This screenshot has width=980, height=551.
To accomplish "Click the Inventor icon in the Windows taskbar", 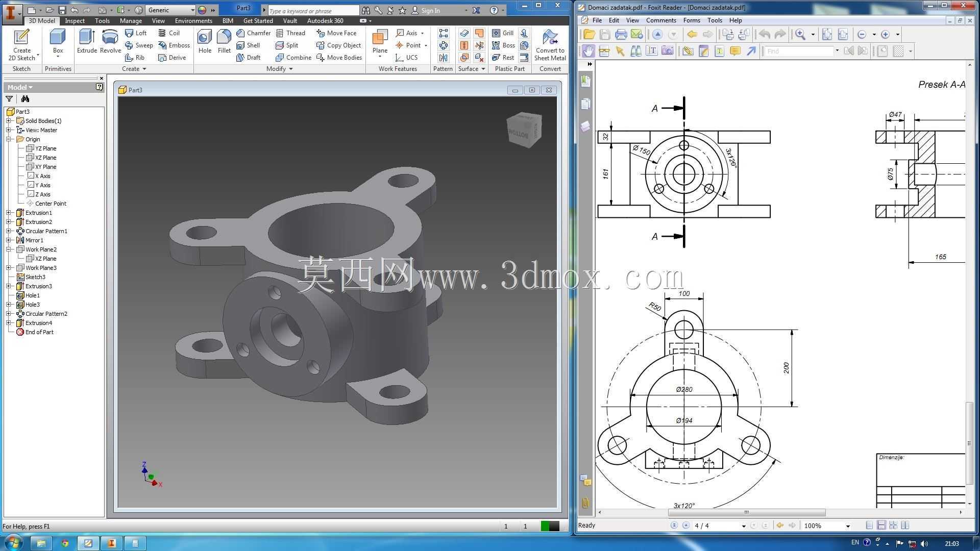I will pyautogui.click(x=111, y=543).
